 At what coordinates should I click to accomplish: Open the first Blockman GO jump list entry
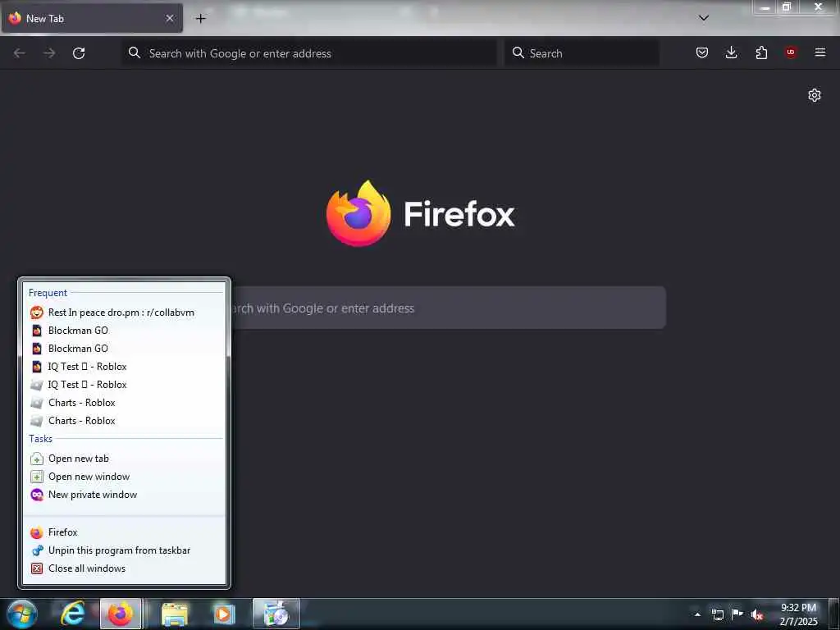tap(125, 331)
